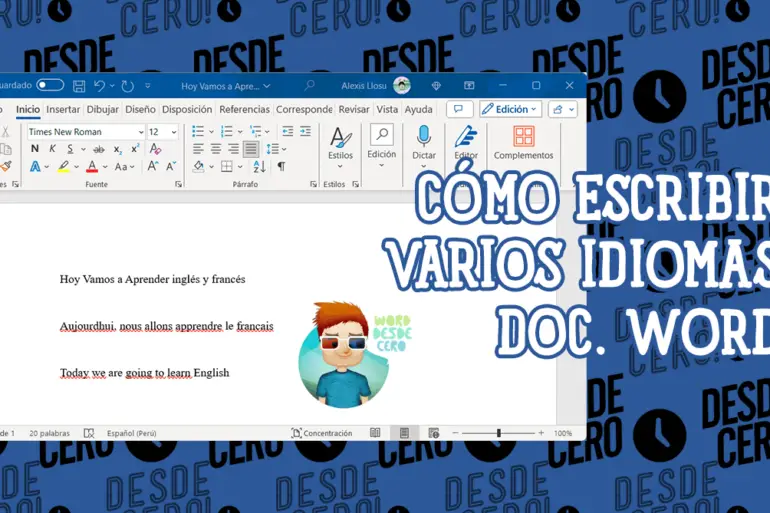
Task: Increase paragraph indent
Action: tap(305, 131)
